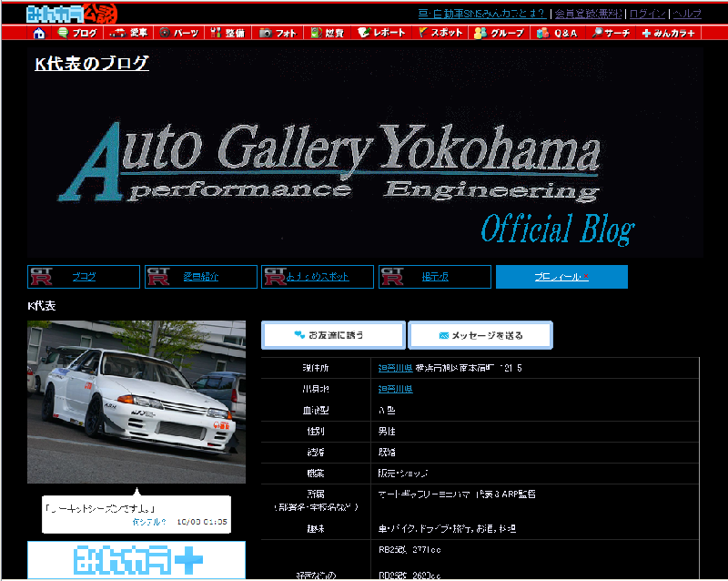Click the 販売・ショップ occupation value
This screenshot has width=728, height=581.
(x=403, y=474)
